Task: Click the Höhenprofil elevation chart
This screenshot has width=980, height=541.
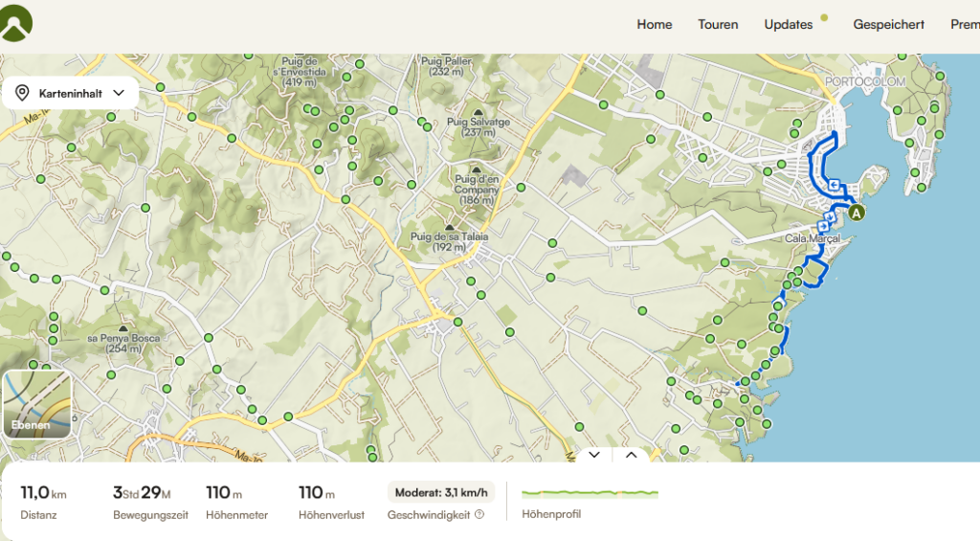Action: pyautogui.click(x=590, y=494)
